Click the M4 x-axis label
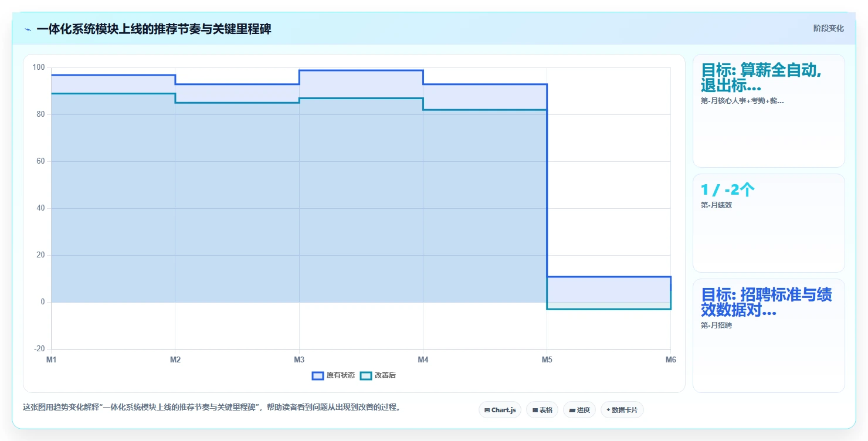The width and height of the screenshot is (868, 441). pyautogui.click(x=423, y=360)
